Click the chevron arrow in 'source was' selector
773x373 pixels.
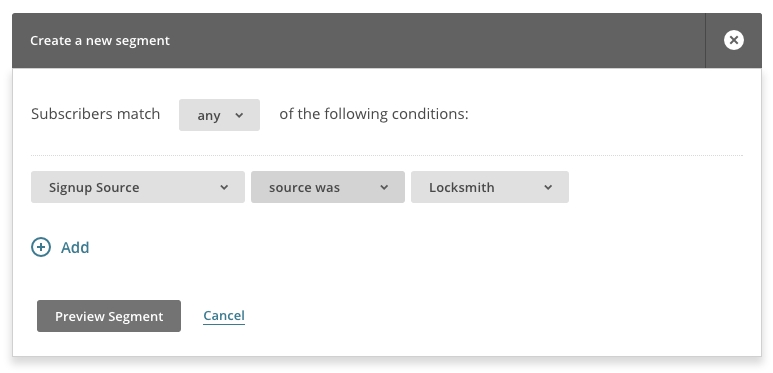click(384, 187)
